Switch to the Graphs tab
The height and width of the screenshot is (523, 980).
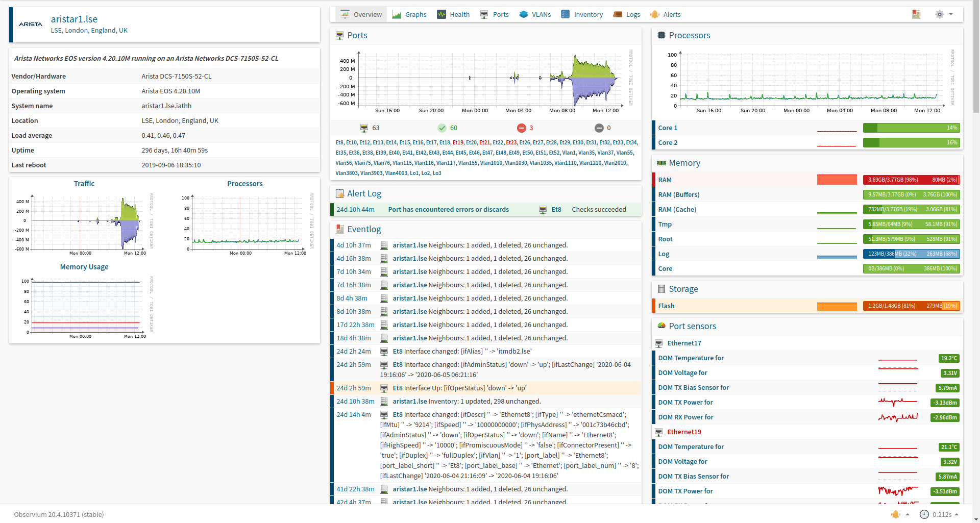(x=409, y=14)
